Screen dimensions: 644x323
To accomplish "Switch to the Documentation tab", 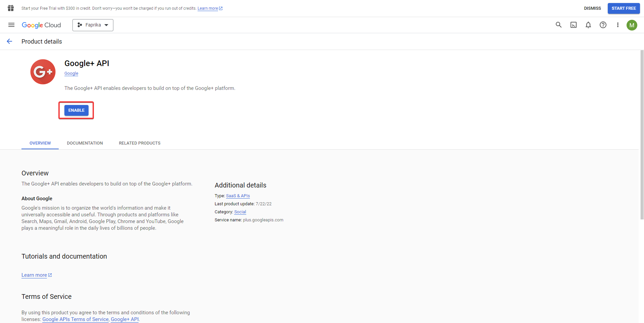I will [85, 143].
